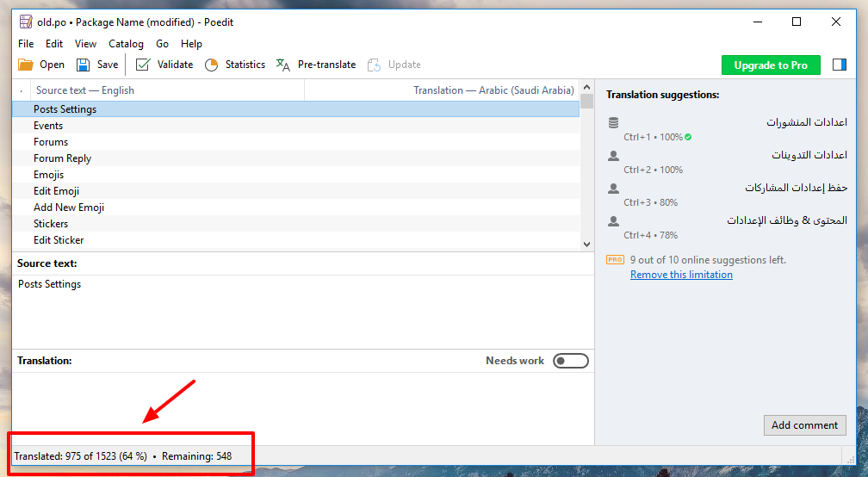868x477 pixels.
Task: Click the Pre-translate language icon
Action: click(x=282, y=65)
